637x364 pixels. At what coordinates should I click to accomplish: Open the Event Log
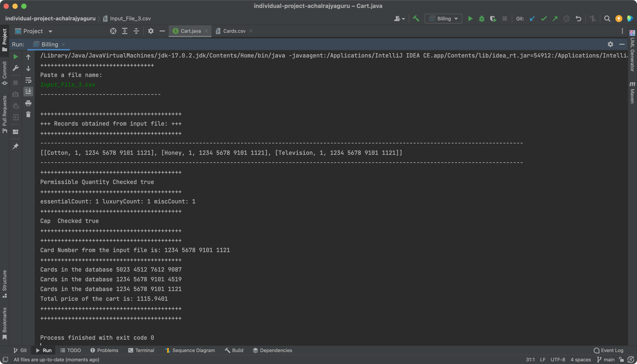pos(608,350)
